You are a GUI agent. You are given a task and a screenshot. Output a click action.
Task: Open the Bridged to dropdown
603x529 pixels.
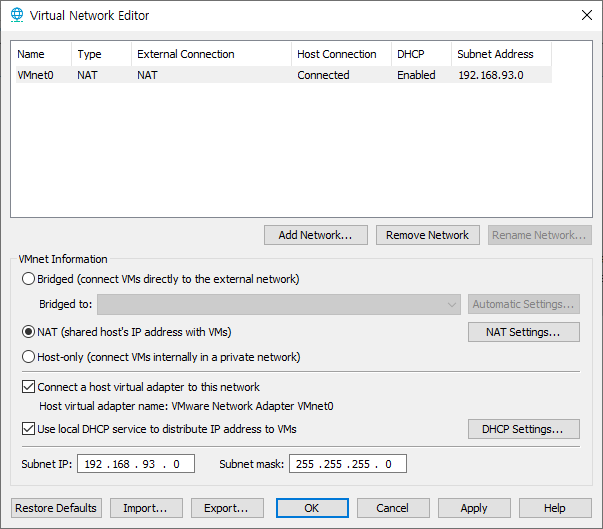click(x=279, y=304)
